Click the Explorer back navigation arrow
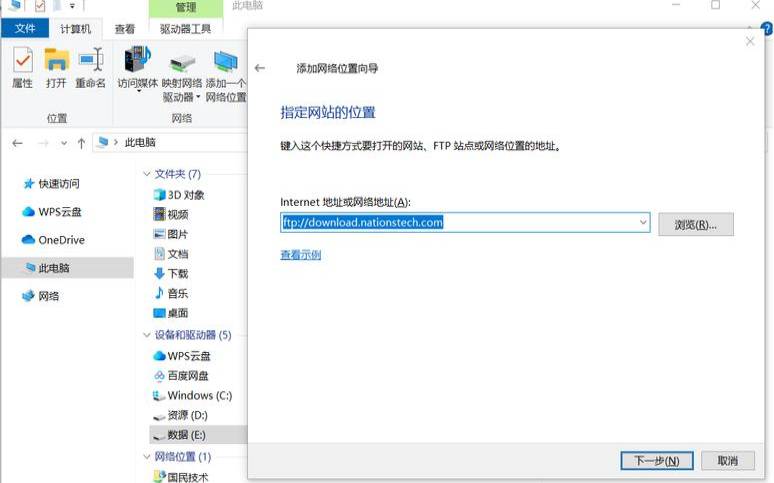Image resolution: width=774 pixels, height=483 pixels. [18, 143]
